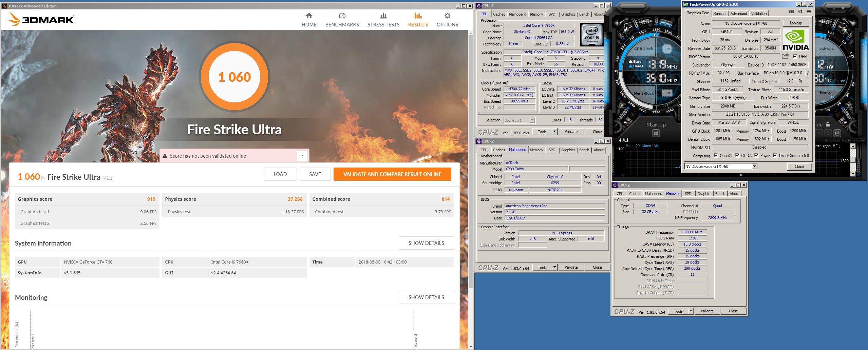Click the GPU chip icon in Afterburner
The image size is (868, 350).
pos(667,48)
